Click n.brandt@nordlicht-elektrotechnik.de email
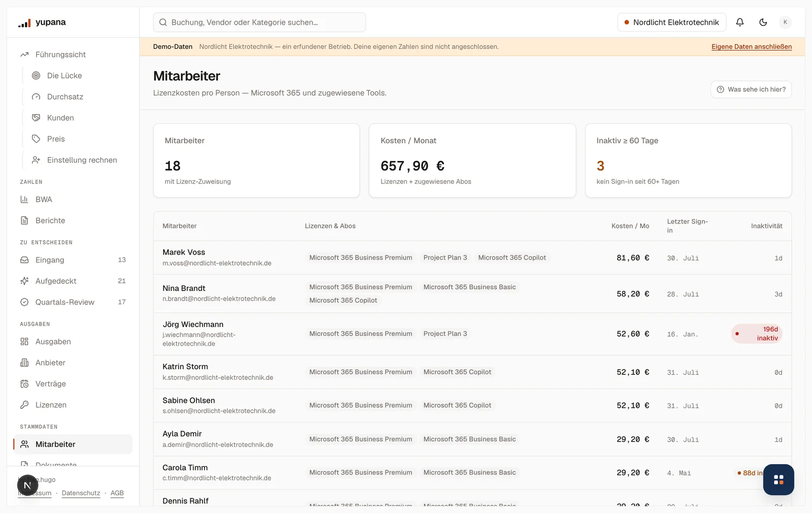The width and height of the screenshot is (812, 513). pyautogui.click(x=219, y=299)
